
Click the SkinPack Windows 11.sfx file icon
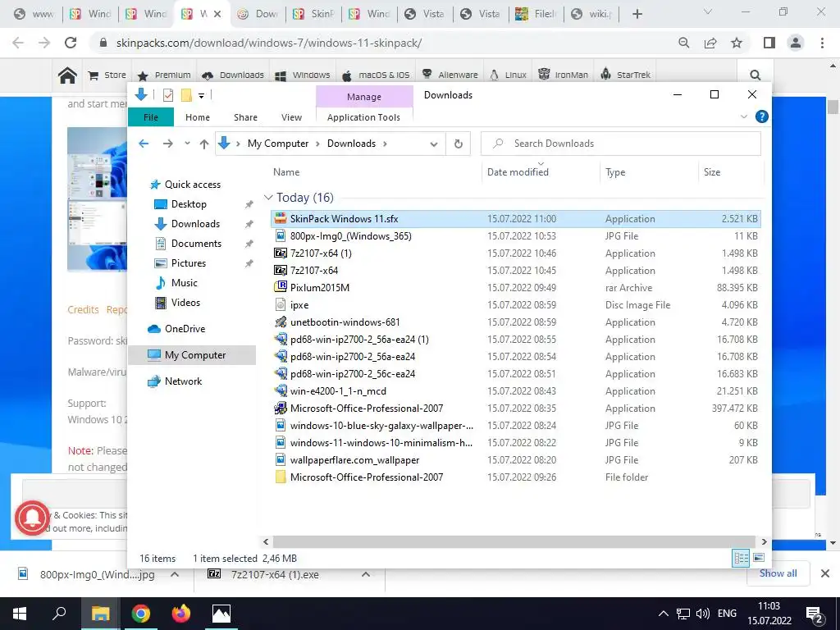pos(281,218)
